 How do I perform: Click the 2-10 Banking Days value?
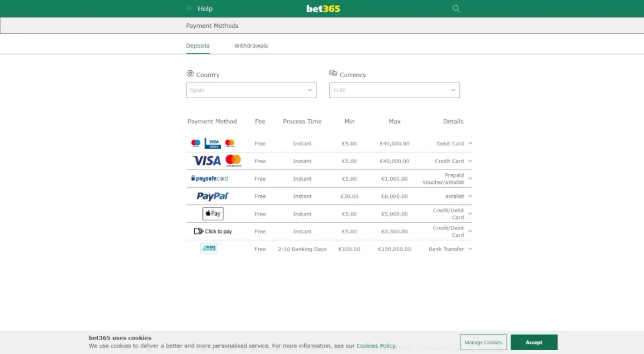coord(302,249)
